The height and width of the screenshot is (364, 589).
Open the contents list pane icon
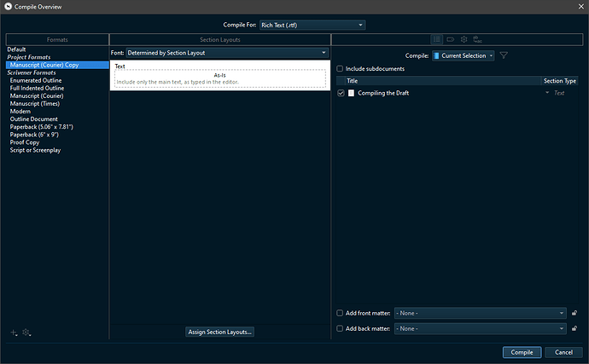tap(436, 39)
